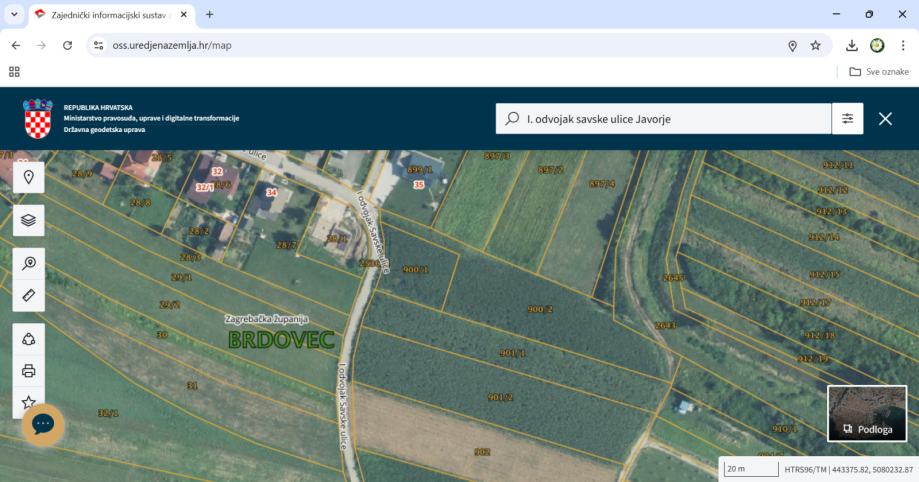Image resolution: width=919 pixels, height=482 pixels.
Task: Click parcel label 901/2 on map
Action: pyautogui.click(x=501, y=397)
